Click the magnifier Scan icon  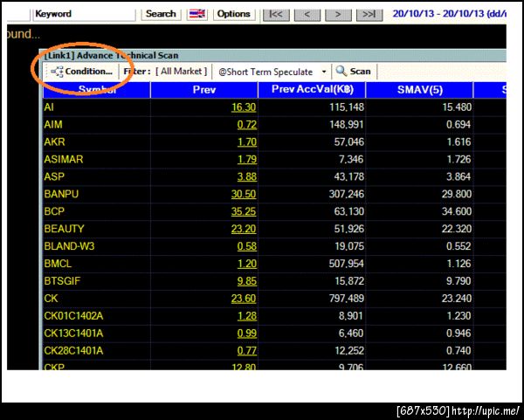pyautogui.click(x=341, y=72)
